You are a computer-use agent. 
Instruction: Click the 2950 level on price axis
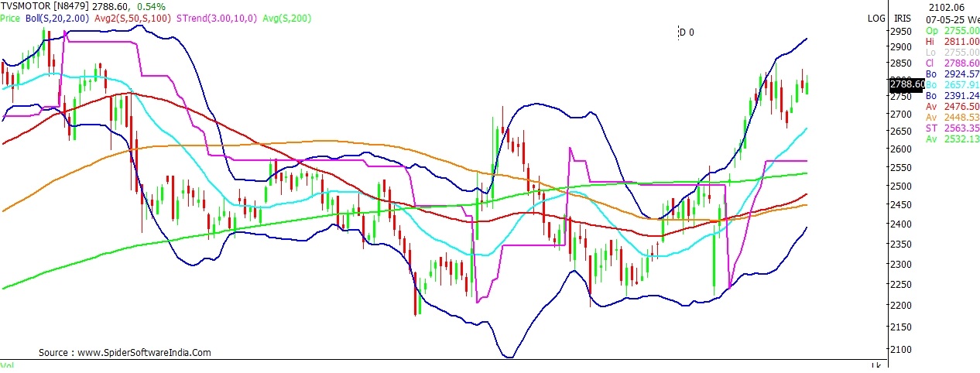pyautogui.click(x=900, y=32)
